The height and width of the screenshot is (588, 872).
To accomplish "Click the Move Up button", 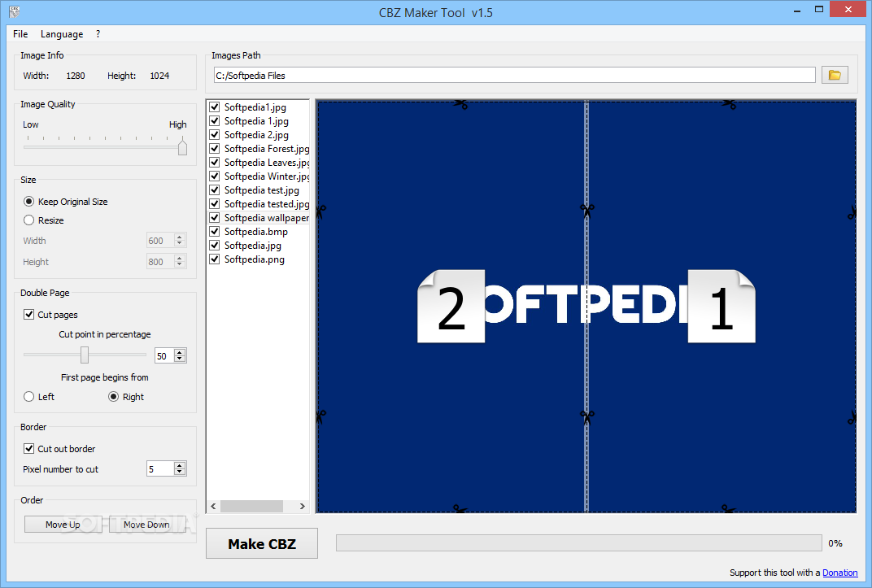I will pos(63,524).
